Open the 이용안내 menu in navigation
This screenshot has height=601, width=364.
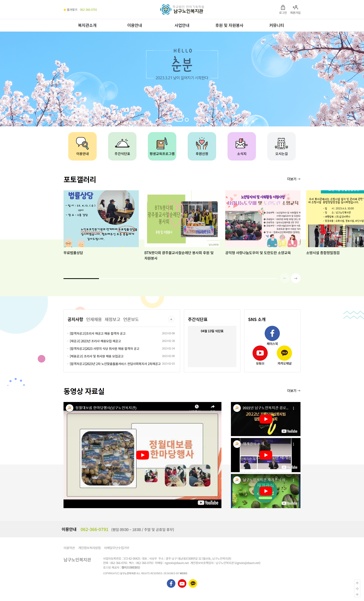(x=135, y=25)
